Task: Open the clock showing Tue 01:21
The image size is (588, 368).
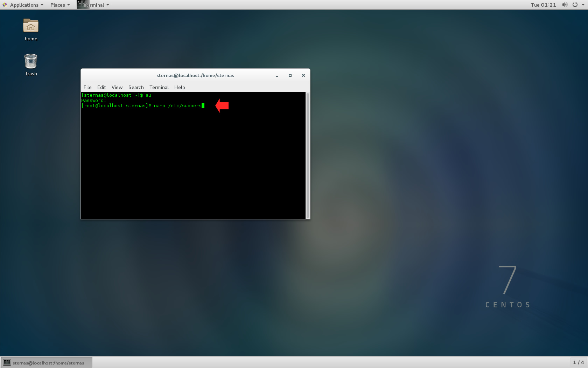Action: [x=543, y=5]
